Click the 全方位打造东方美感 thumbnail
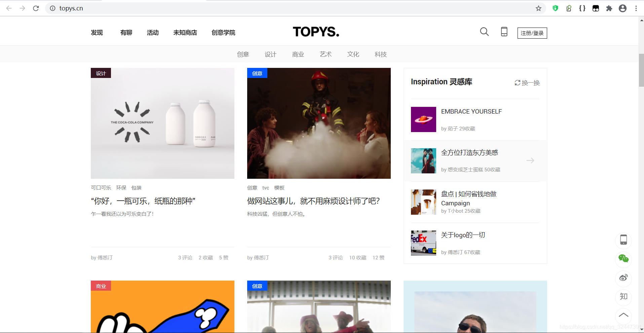Screen dimensions: 644x333 click(423, 161)
